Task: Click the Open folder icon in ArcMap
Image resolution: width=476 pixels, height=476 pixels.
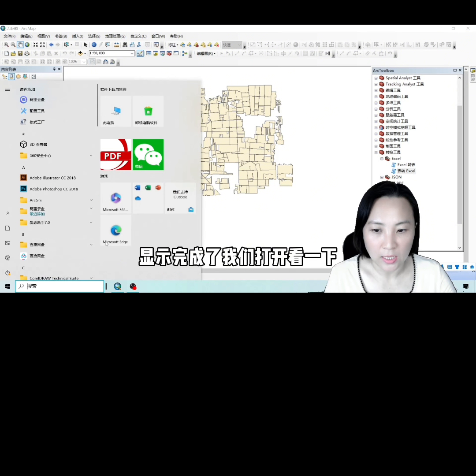Action: coord(13,53)
